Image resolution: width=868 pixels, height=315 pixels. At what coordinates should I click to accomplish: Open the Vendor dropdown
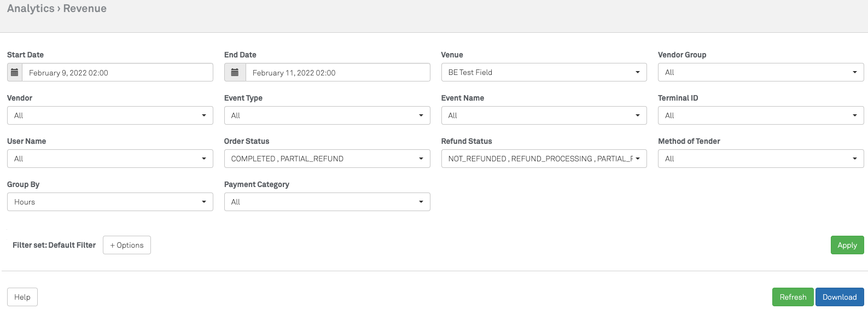(x=110, y=115)
